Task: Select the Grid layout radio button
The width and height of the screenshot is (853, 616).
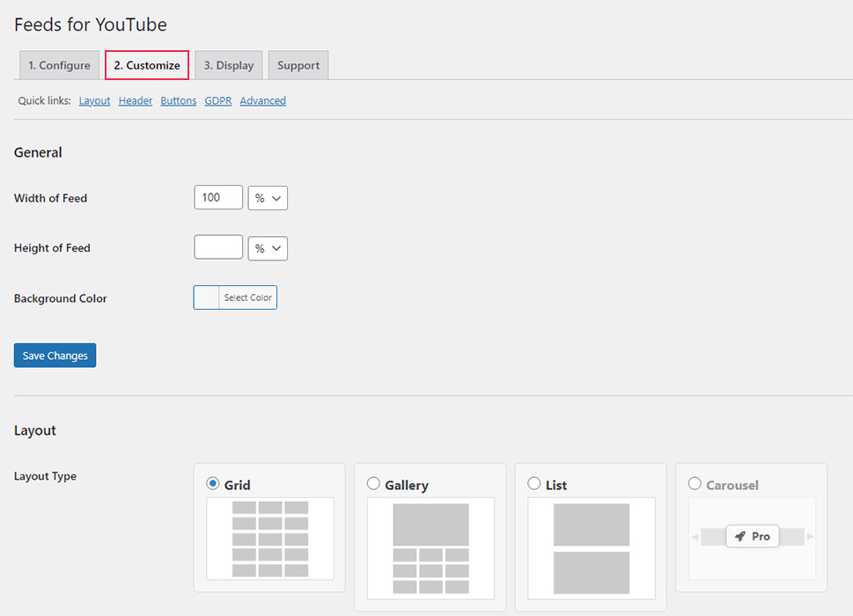Action: (x=213, y=483)
